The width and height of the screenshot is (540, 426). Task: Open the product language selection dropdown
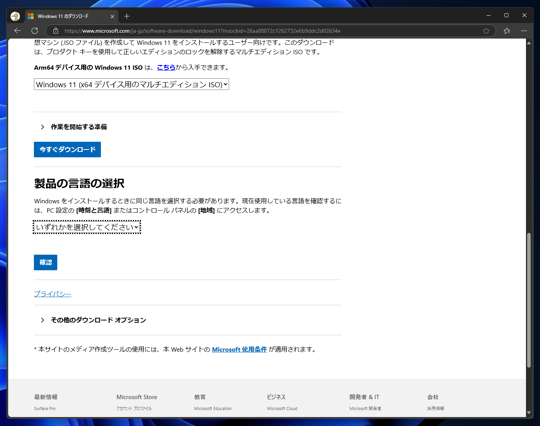point(87,227)
